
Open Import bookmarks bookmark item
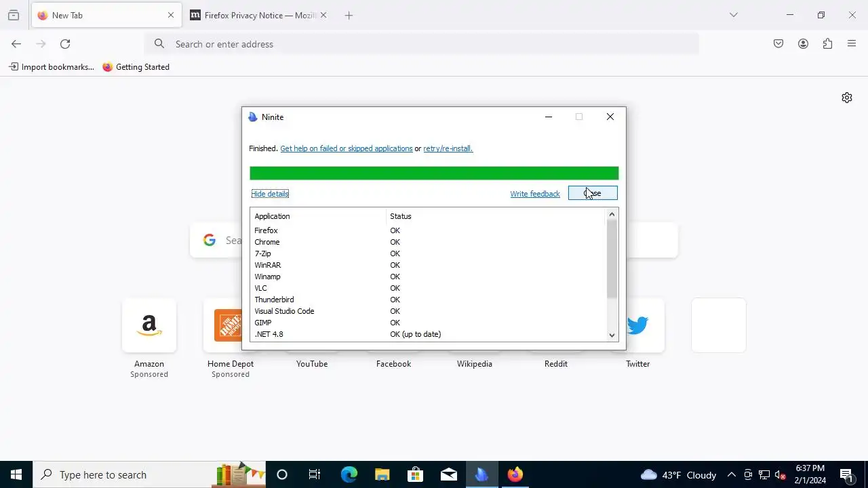tap(52, 67)
